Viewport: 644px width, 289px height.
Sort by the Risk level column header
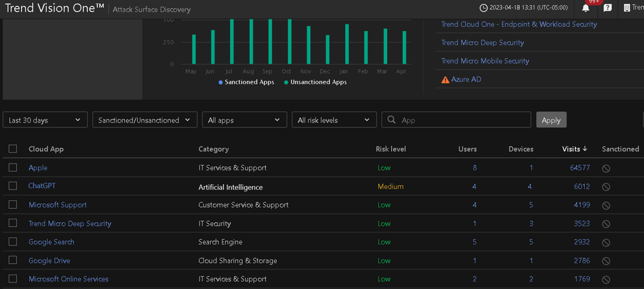[391, 149]
